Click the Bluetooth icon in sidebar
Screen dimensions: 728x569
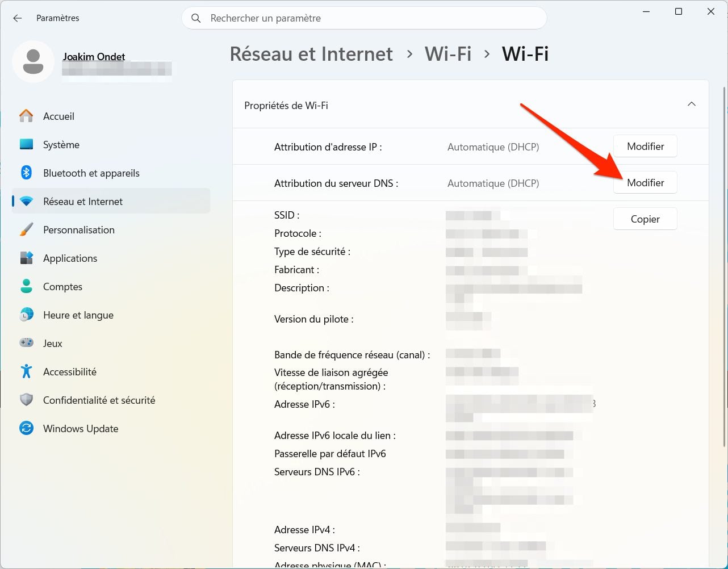click(x=26, y=173)
